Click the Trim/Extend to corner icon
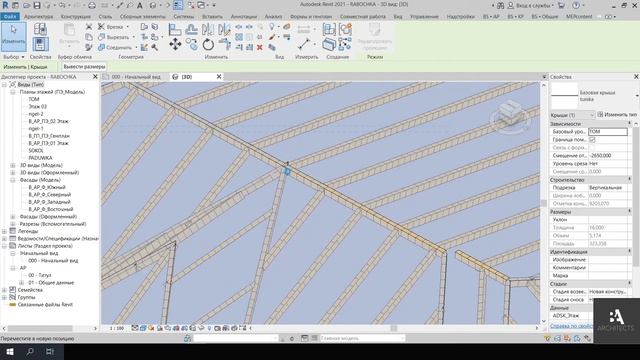 tap(224, 44)
